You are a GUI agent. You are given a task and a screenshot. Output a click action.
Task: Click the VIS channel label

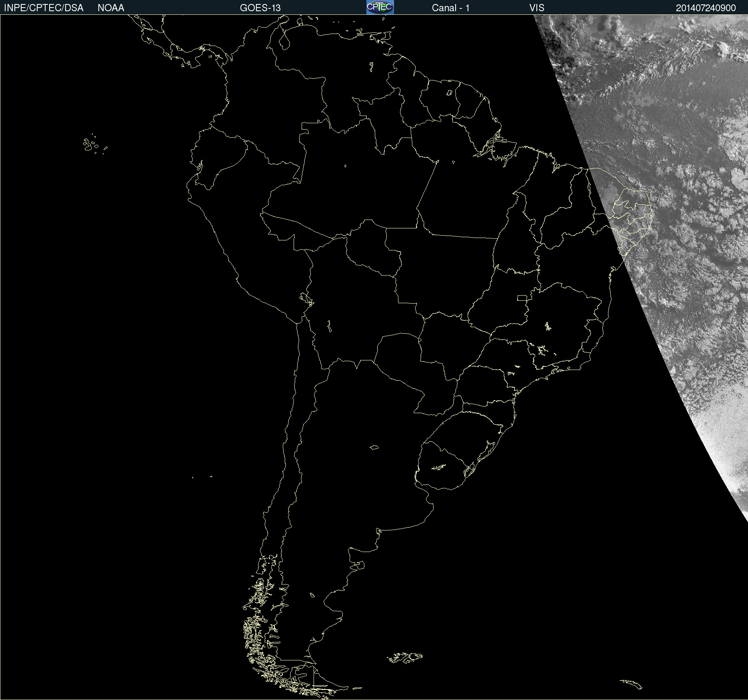coord(537,8)
